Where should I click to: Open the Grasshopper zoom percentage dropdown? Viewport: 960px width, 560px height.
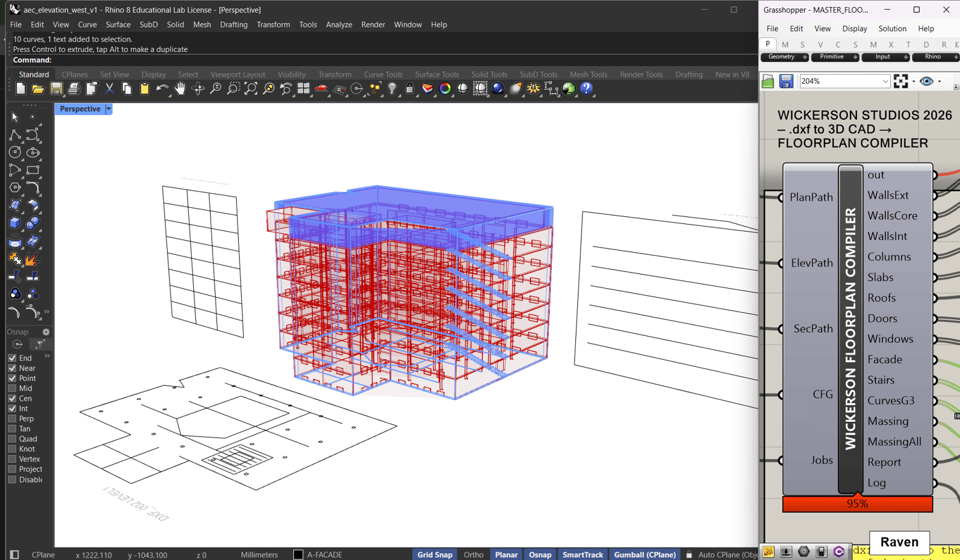[x=885, y=81]
